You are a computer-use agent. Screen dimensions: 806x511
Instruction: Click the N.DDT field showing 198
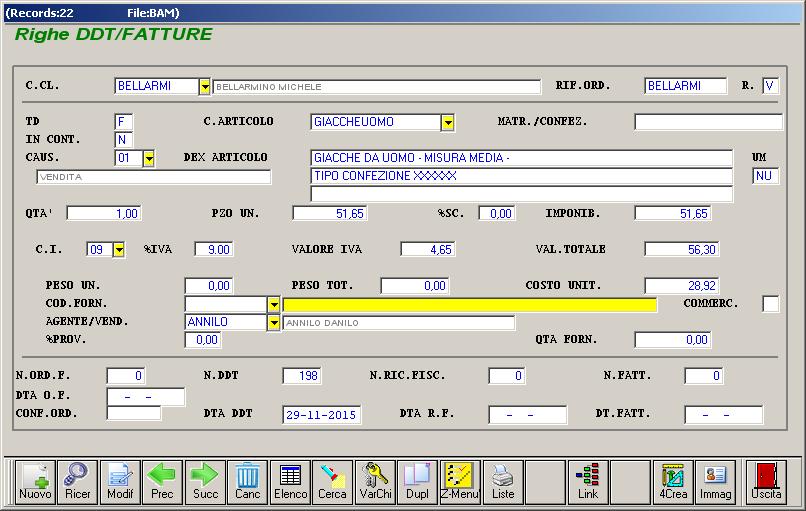pyautogui.click(x=302, y=376)
